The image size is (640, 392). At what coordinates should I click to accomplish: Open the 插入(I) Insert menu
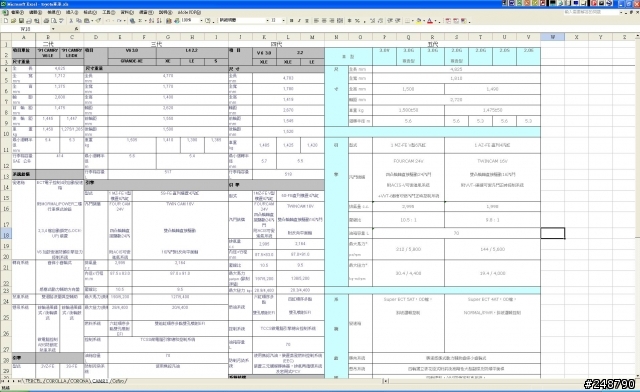[72, 12]
